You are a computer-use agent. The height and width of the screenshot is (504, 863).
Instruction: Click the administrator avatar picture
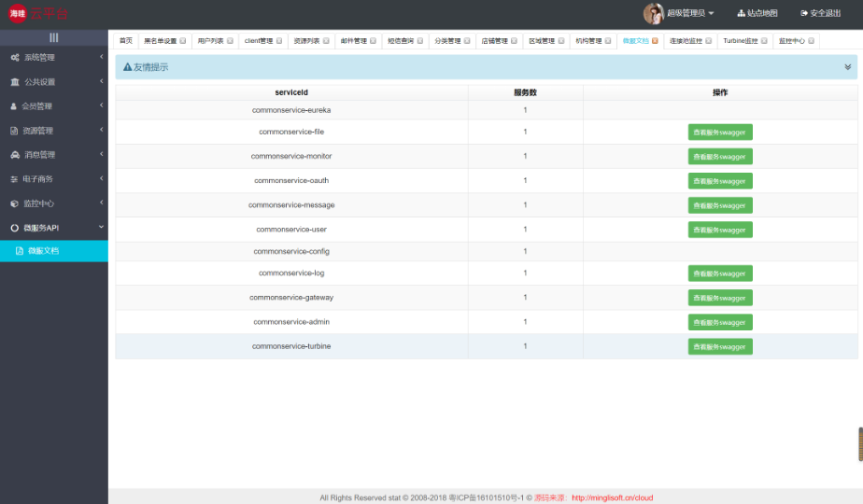pyautogui.click(x=653, y=13)
